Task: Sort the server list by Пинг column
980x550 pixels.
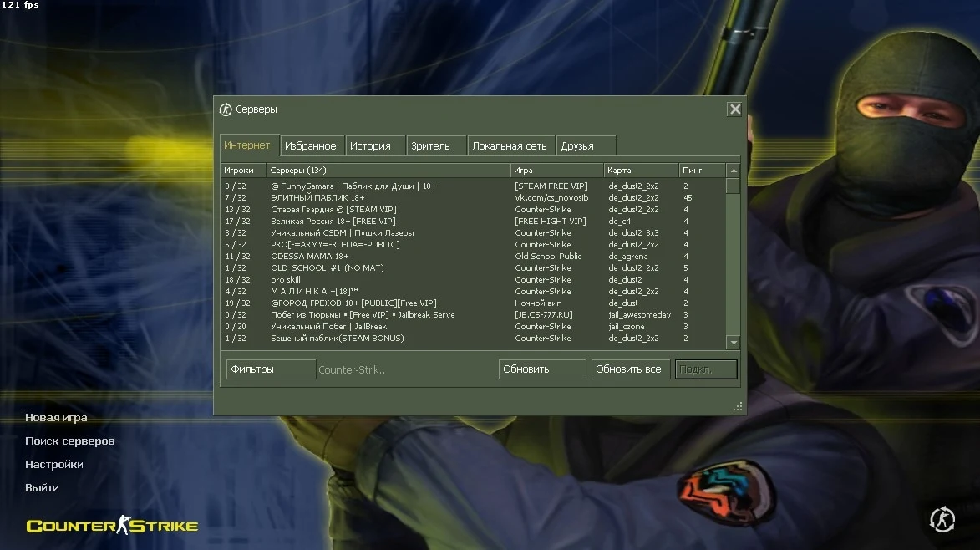Action: (x=702, y=171)
